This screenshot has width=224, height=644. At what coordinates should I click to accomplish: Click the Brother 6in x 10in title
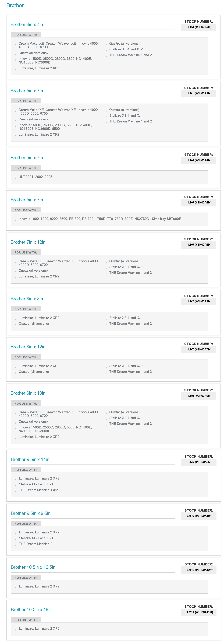point(28,393)
